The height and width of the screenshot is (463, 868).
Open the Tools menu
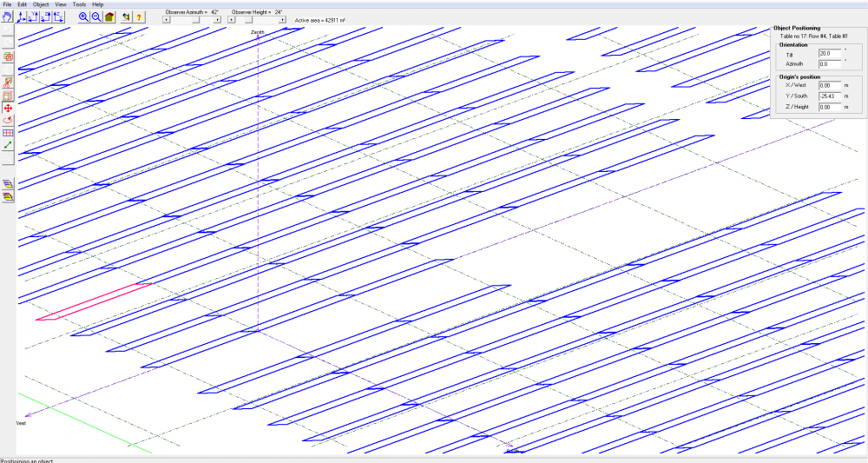point(79,4)
